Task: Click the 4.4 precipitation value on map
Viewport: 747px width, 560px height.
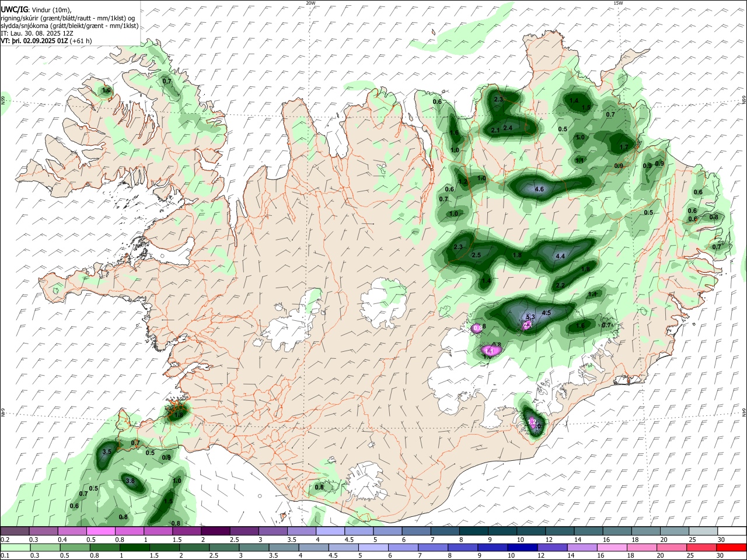Action: click(x=560, y=256)
